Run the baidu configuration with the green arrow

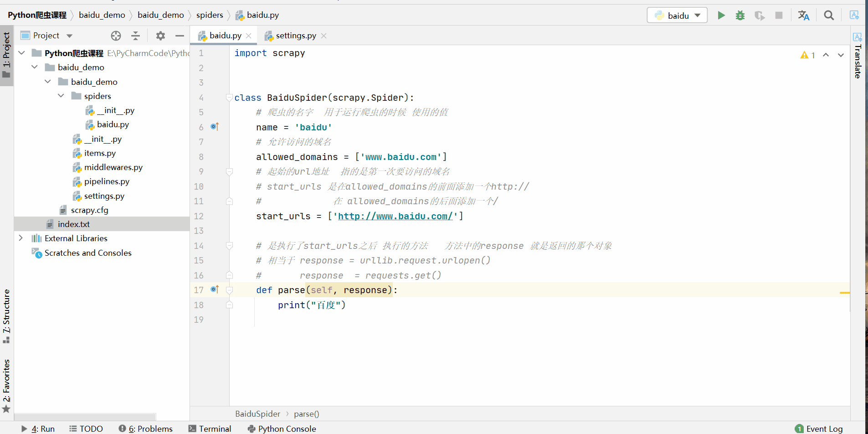721,15
